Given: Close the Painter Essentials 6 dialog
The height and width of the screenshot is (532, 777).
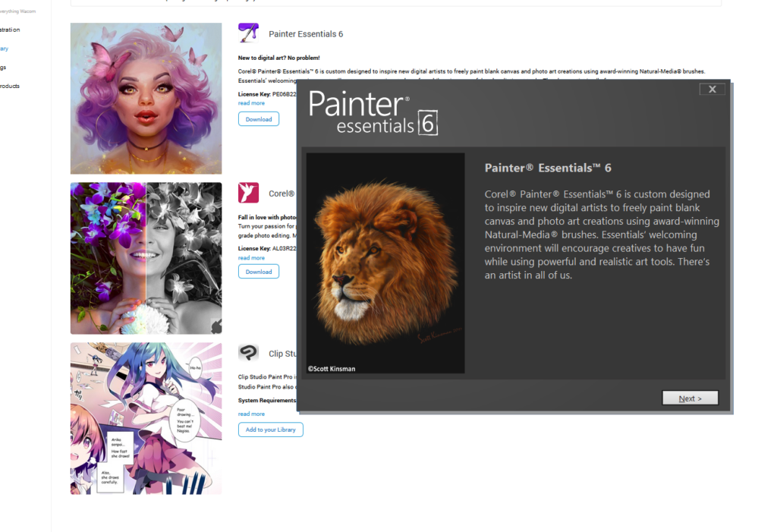Looking at the screenshot, I should [712, 90].
